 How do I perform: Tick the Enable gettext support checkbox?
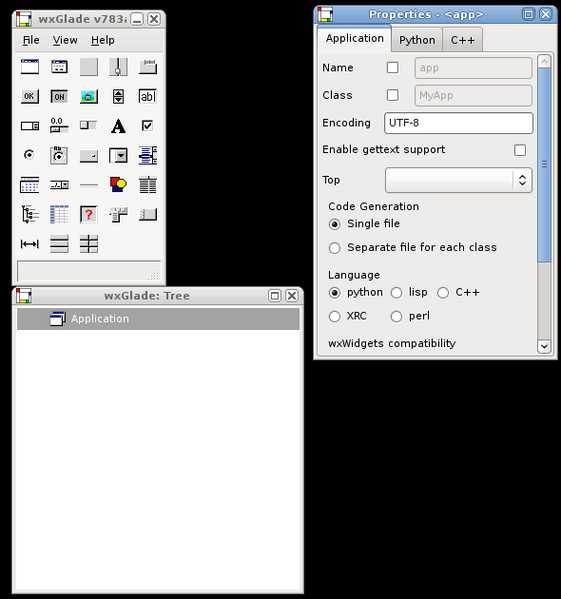click(520, 150)
